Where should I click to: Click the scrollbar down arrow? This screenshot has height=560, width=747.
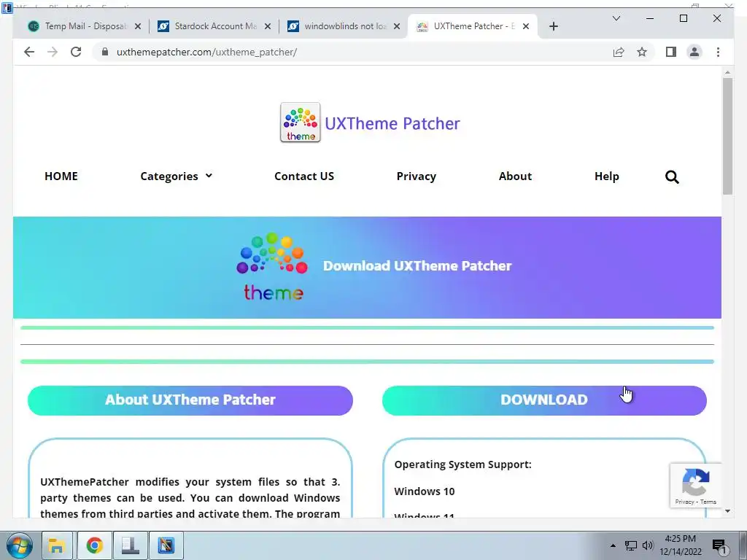click(727, 511)
